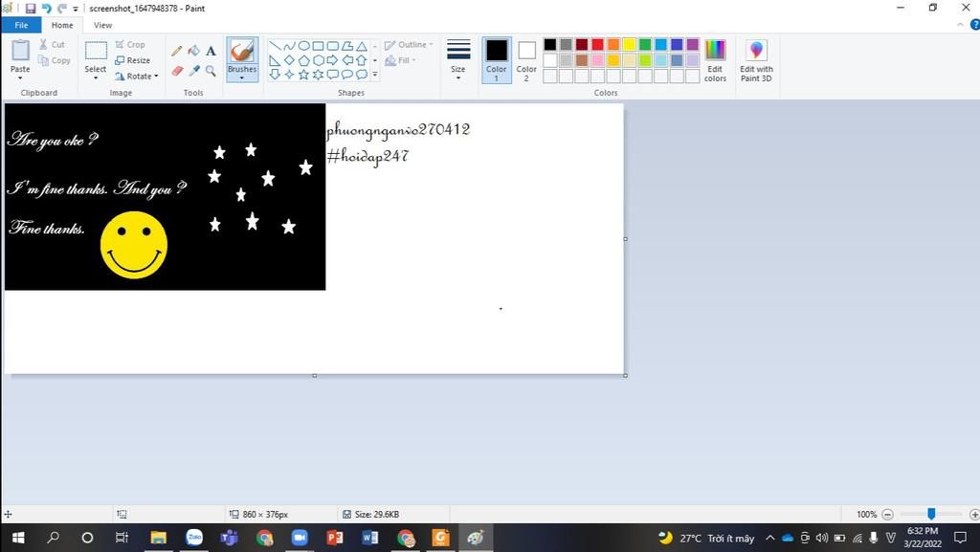The width and height of the screenshot is (980, 552).
Task: Click the zoom out minus button
Action: [x=887, y=514]
